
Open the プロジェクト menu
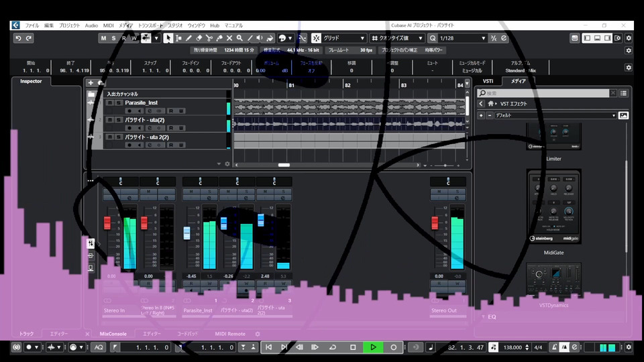(69, 25)
